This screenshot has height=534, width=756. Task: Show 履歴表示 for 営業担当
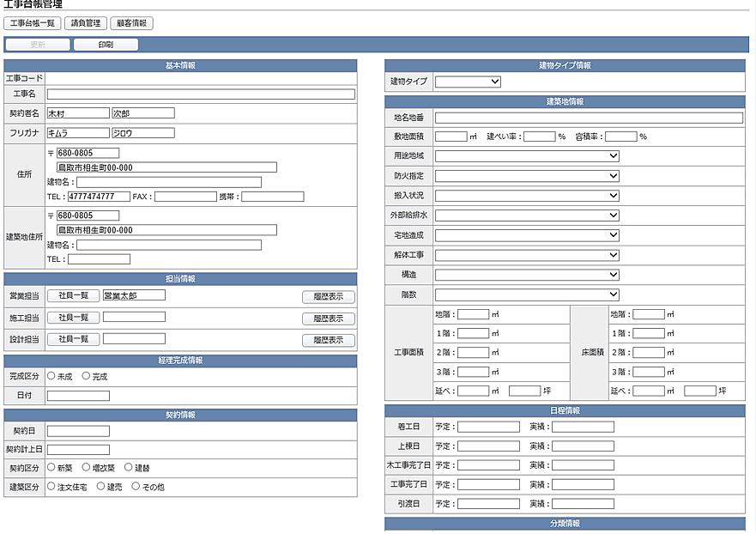(328, 296)
